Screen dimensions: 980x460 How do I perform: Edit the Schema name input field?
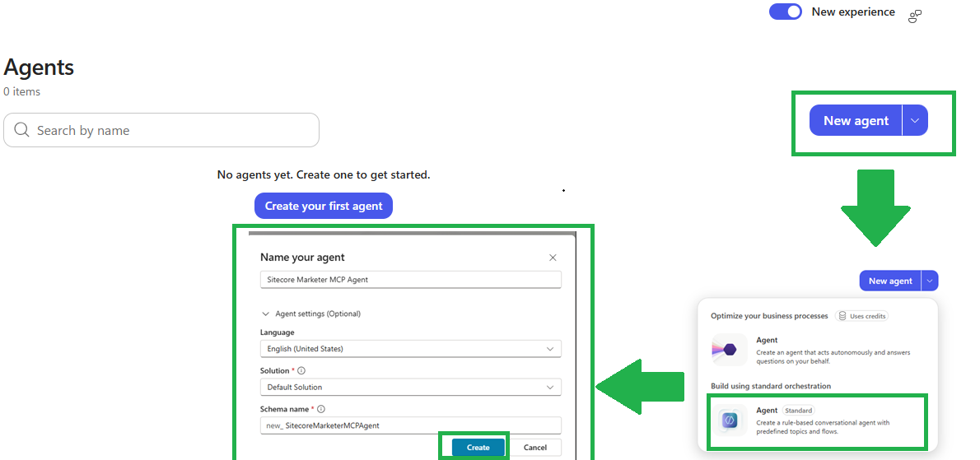click(x=411, y=425)
